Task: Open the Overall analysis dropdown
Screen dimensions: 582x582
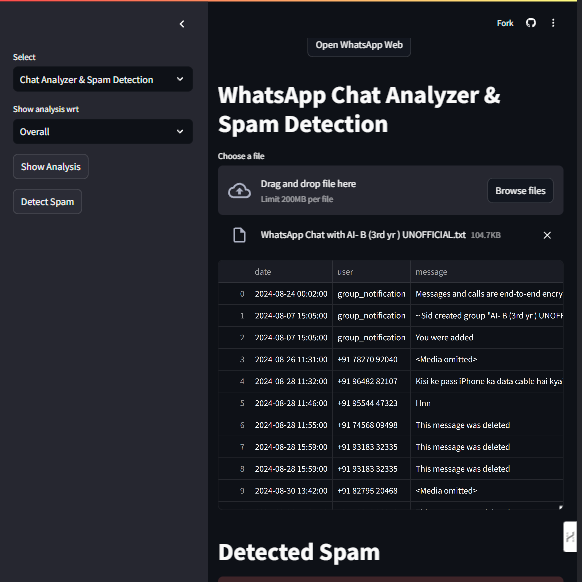Action: click(x=103, y=131)
